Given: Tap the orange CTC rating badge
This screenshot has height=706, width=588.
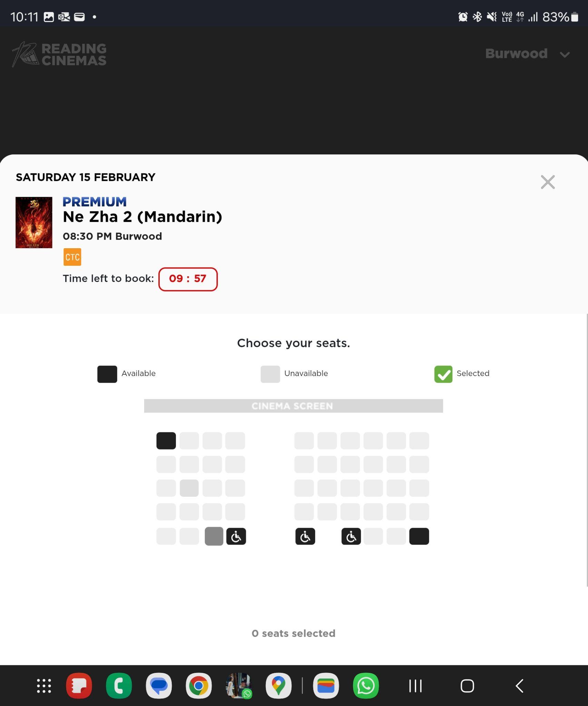Looking at the screenshot, I should click(x=72, y=257).
